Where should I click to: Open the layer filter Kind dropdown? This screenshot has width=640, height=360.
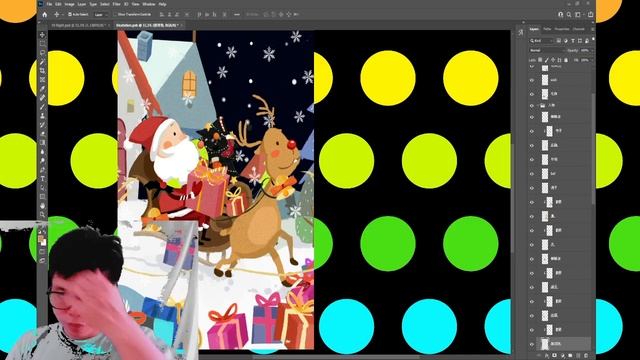[x=542, y=41]
